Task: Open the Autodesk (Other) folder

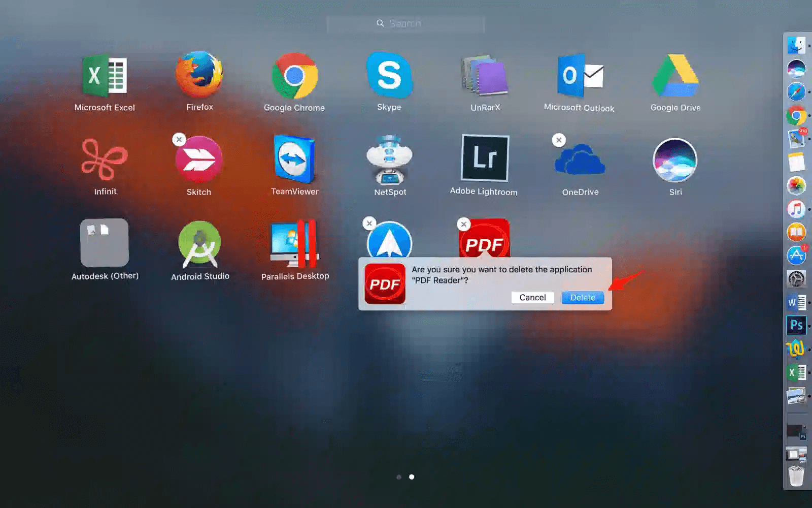Action: (x=105, y=243)
